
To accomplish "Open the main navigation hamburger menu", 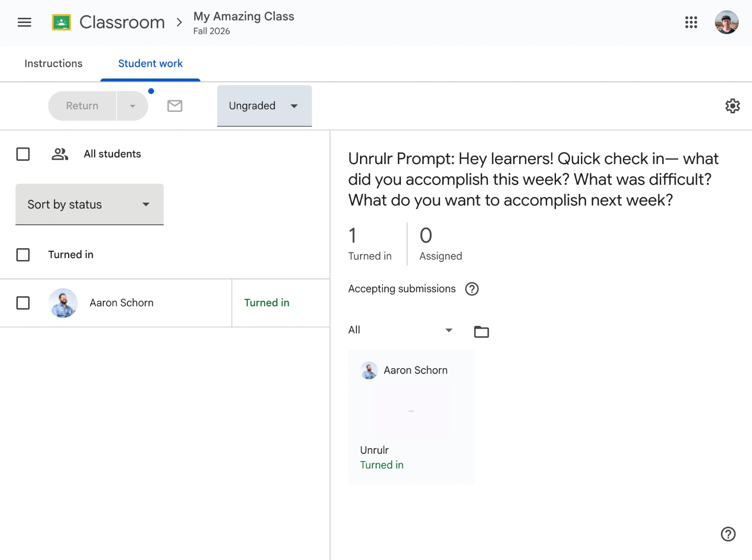I will click(x=24, y=22).
